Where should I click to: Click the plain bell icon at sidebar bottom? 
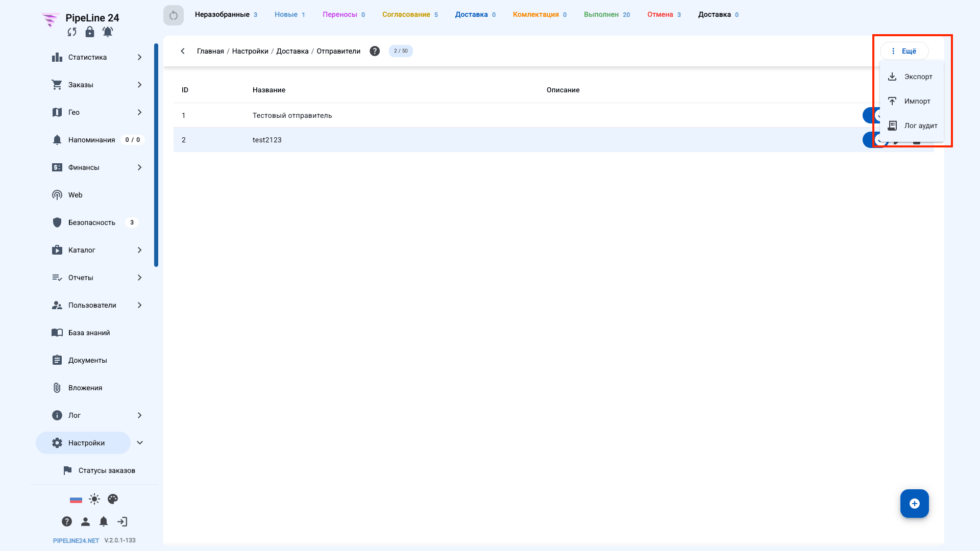(104, 521)
